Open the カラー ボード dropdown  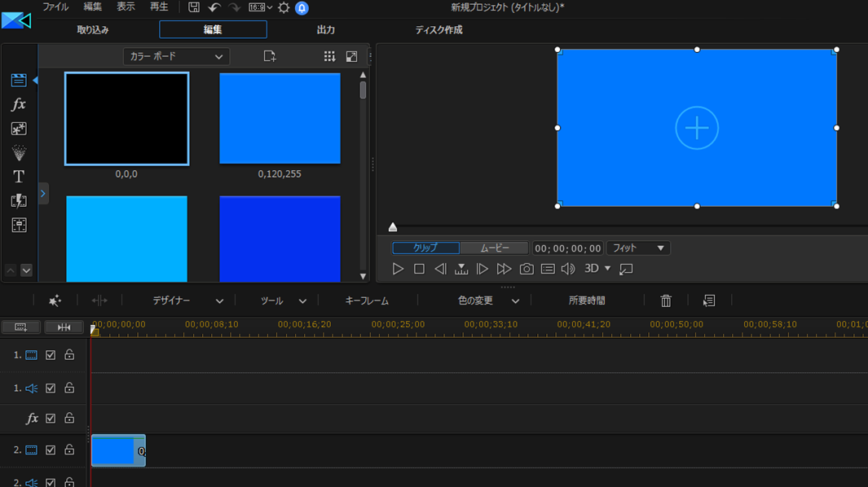[176, 56]
